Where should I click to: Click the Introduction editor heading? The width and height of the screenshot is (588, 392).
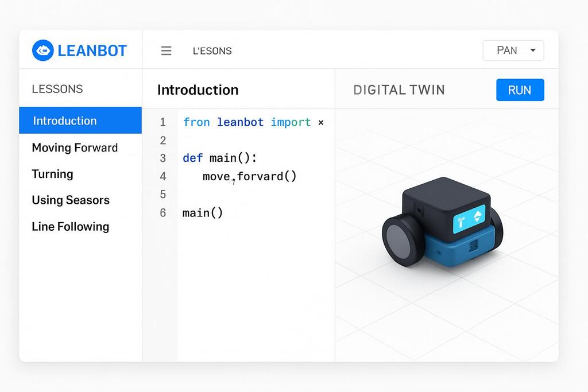pos(198,90)
